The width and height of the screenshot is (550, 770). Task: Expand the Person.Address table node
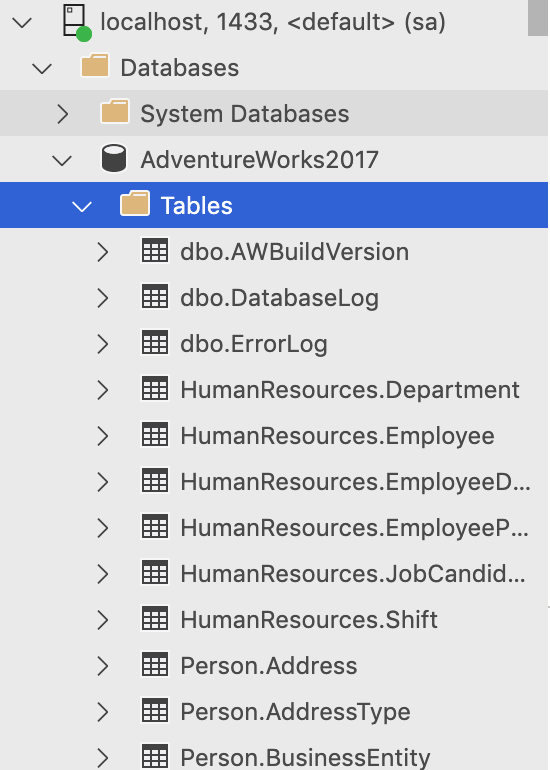pyautogui.click(x=103, y=666)
